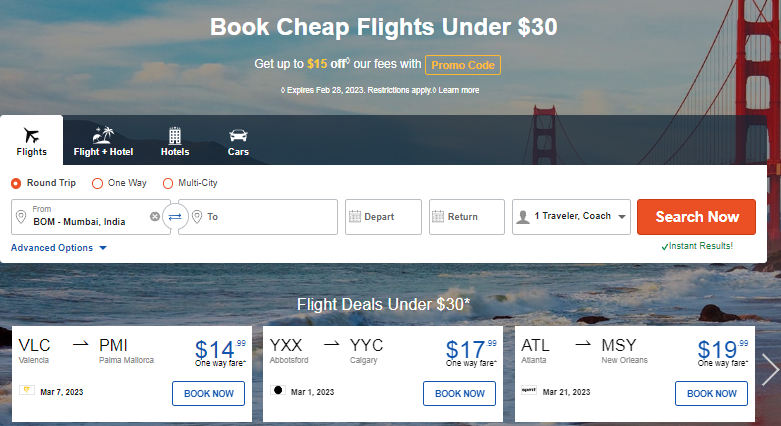Expand Advanced Options
781x426 pixels.
tap(58, 248)
